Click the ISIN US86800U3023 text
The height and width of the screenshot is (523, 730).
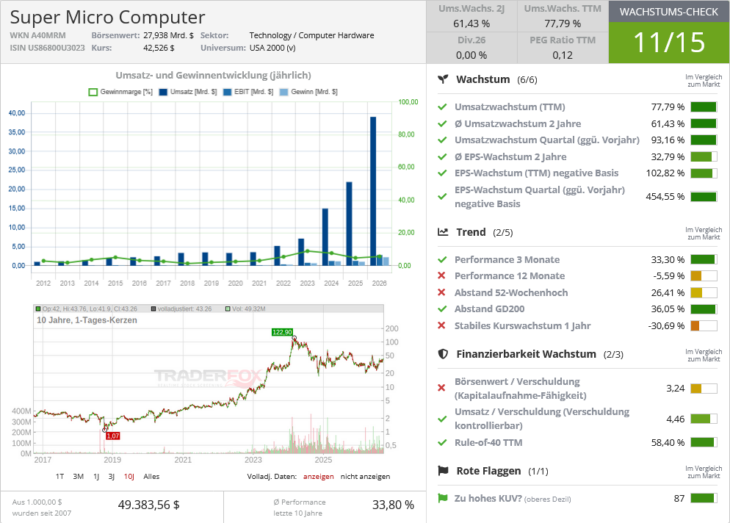pyautogui.click(x=47, y=48)
